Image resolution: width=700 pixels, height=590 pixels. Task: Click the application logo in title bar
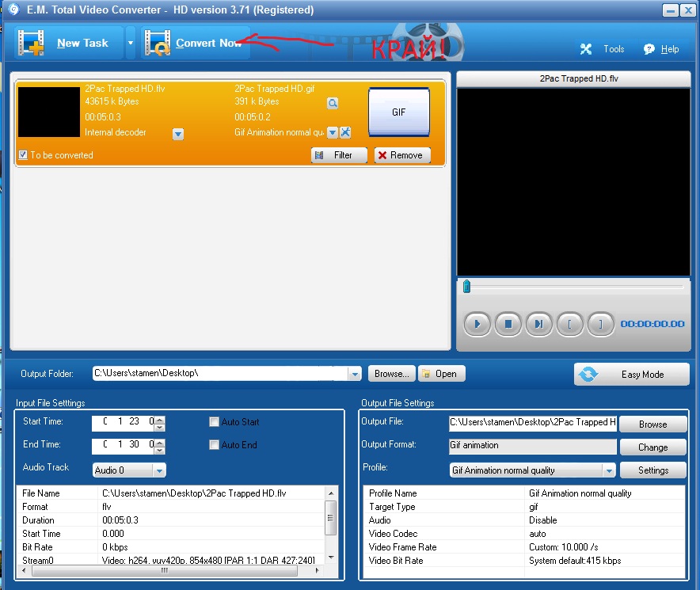13,10
